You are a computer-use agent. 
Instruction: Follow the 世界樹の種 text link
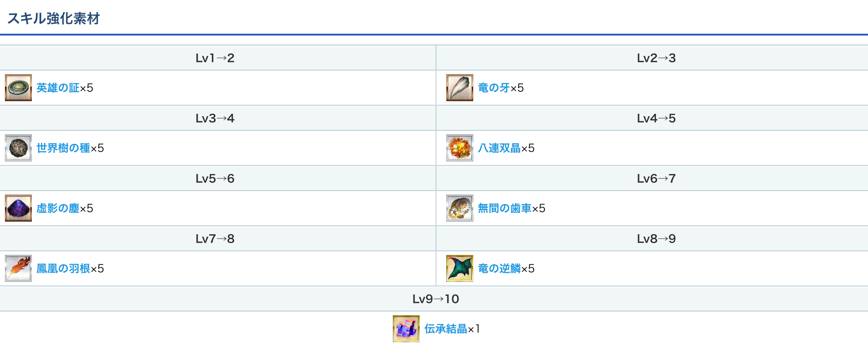point(63,148)
